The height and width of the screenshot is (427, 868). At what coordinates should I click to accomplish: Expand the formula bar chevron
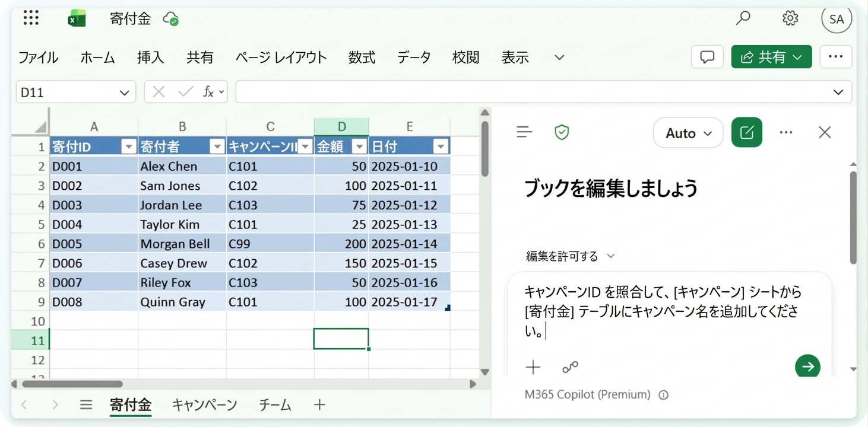pos(838,92)
